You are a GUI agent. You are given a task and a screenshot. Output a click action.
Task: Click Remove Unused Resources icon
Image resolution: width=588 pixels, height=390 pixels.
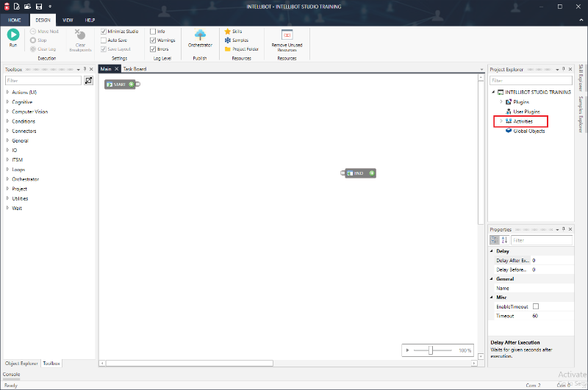[x=287, y=35]
